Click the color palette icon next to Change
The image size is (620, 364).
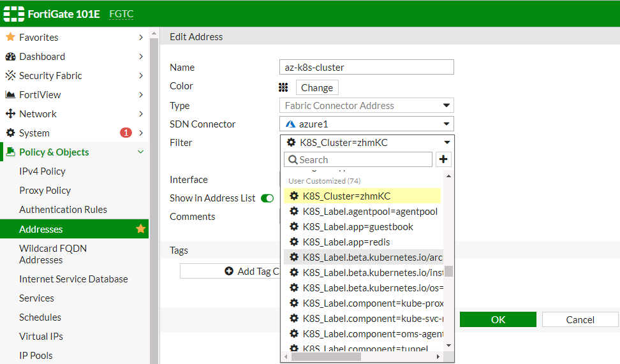pos(283,87)
